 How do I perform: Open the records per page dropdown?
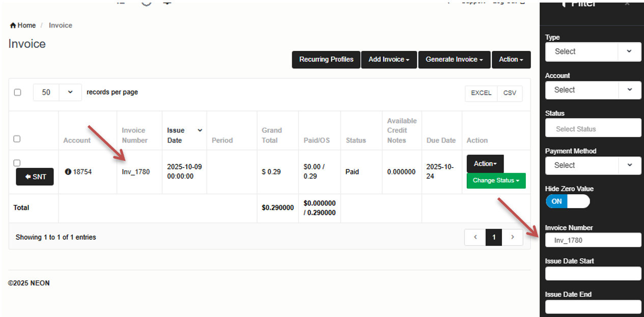[x=70, y=93]
